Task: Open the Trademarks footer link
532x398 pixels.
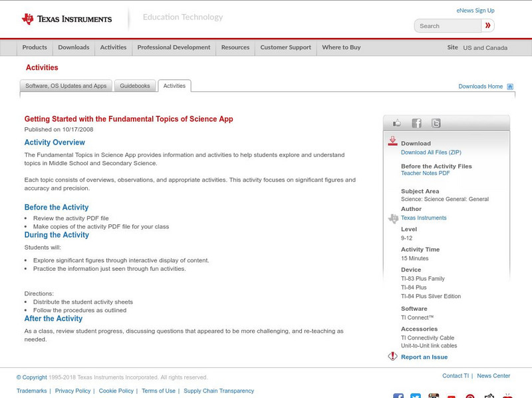Action: click(x=31, y=391)
